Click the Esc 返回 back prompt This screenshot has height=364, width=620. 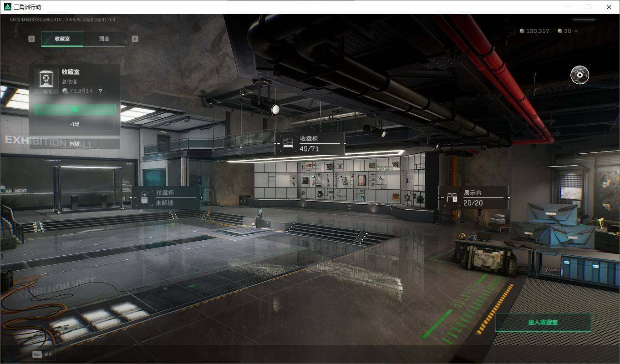[43, 354]
